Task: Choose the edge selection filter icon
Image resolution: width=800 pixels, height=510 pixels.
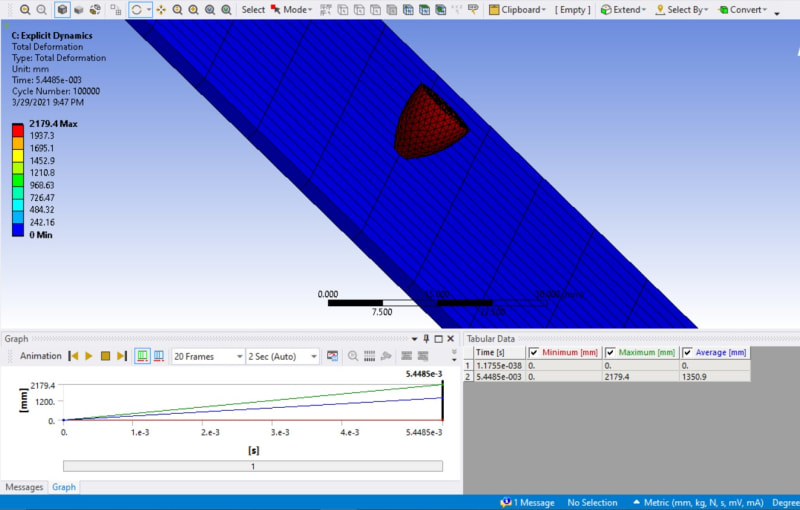Action: pos(359,9)
